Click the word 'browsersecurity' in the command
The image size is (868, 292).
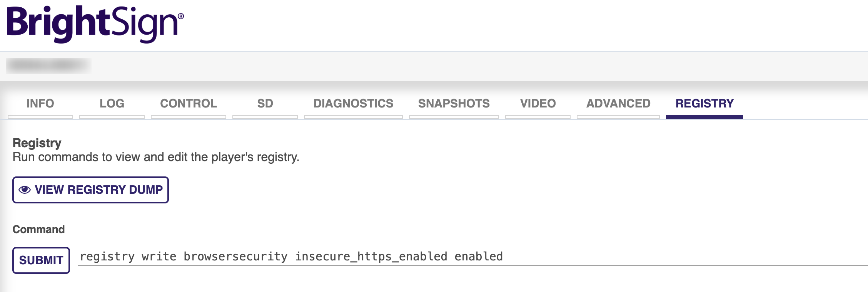click(235, 257)
